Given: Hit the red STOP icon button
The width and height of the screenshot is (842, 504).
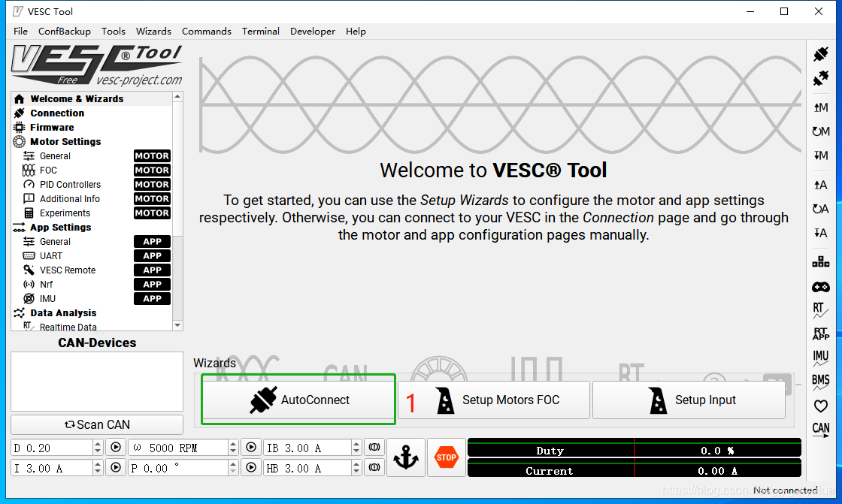Looking at the screenshot, I should coord(447,457).
